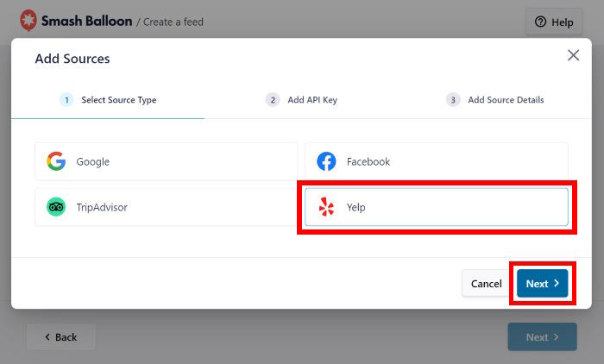Click the Add Sources dialog title

[x=72, y=59]
